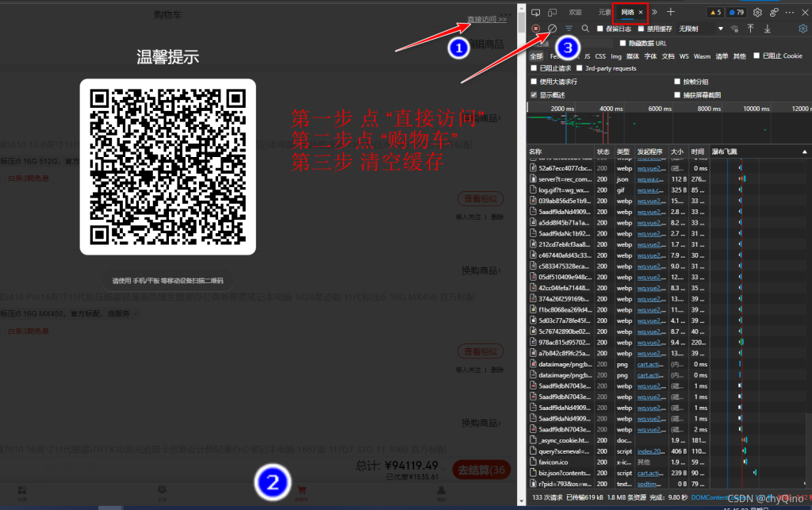Viewport: 812px width, 510px height.
Task: Close the 网络 tab
Action: pyautogui.click(x=641, y=12)
